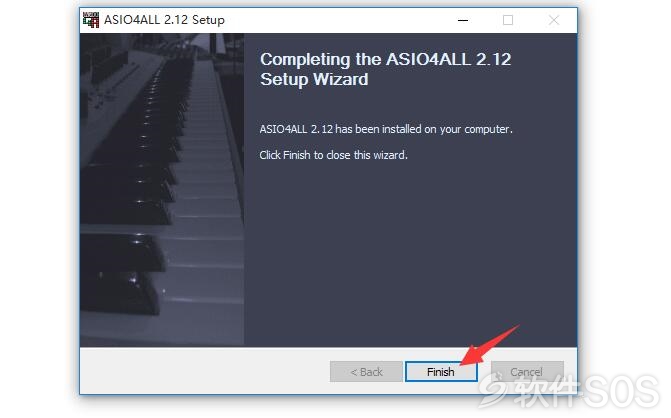Screen dimensions: 671x418
Task: Click the Click Finish to close instruction text
Action: pyautogui.click(x=333, y=155)
